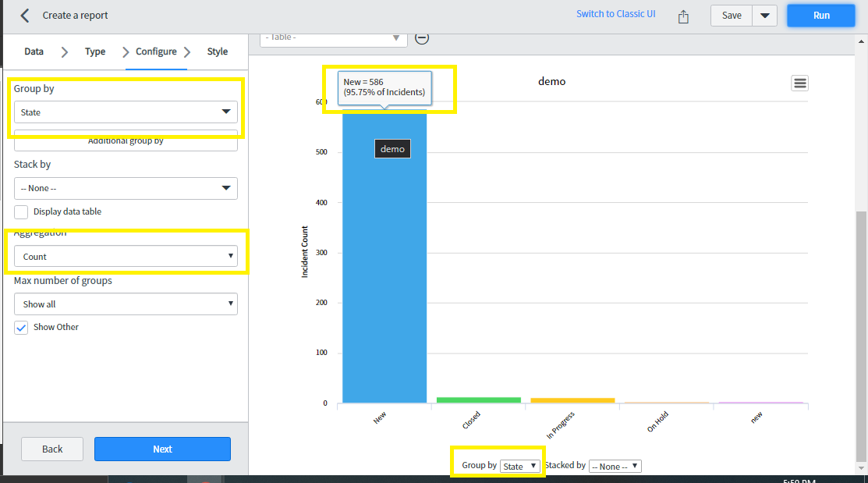Screen dimensions: 868x483
Task: Click the Additional group by field
Action: [125, 140]
